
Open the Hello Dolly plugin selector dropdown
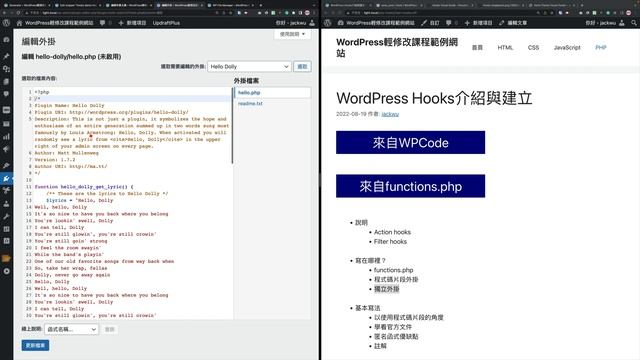(249, 67)
